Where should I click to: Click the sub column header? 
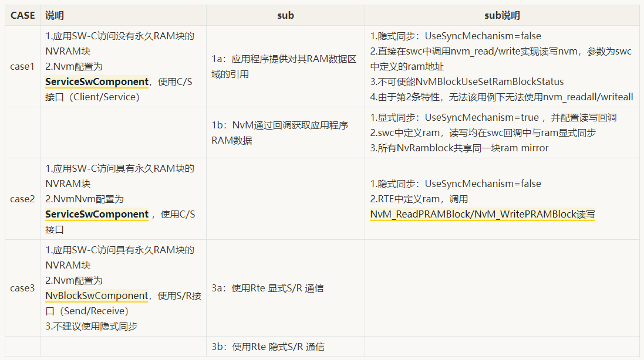[x=285, y=15]
